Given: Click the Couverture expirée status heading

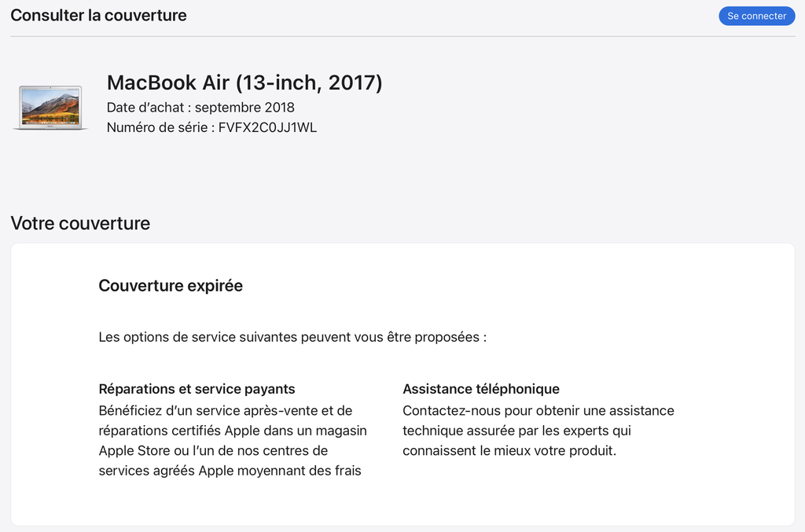Looking at the screenshot, I should (x=171, y=286).
